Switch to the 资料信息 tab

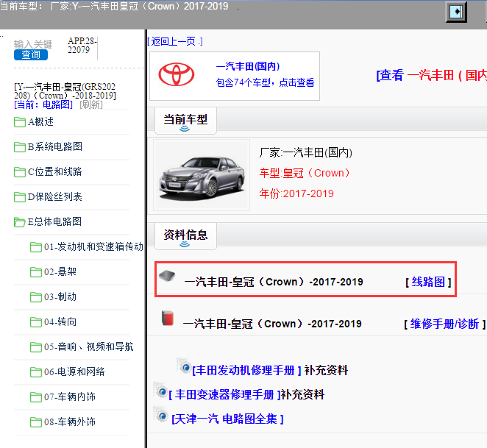[x=185, y=236]
